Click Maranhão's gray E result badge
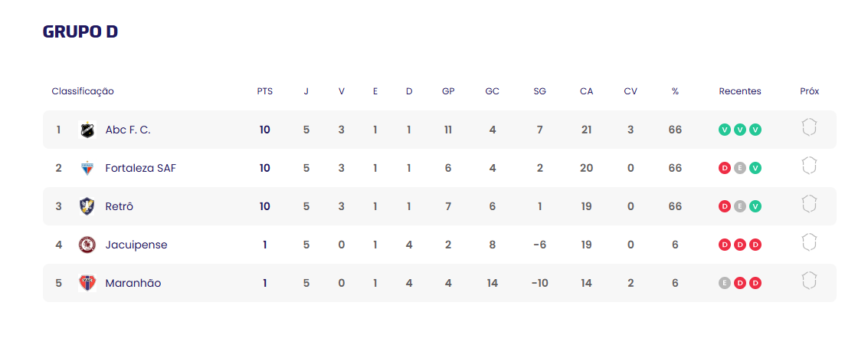The height and width of the screenshot is (342, 868). click(x=724, y=283)
